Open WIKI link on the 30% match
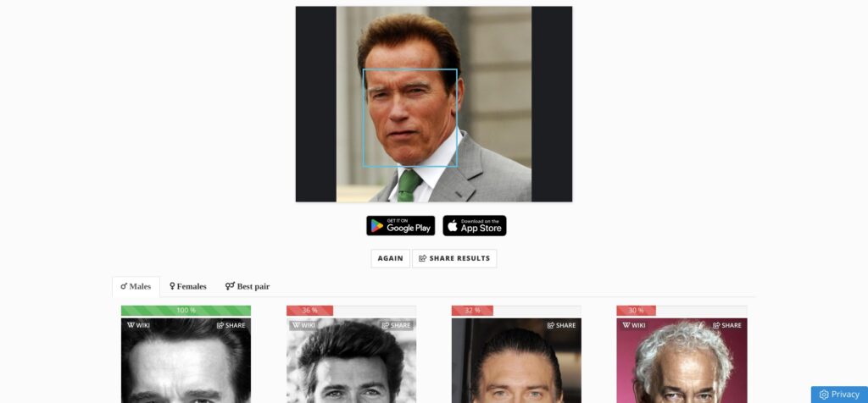This screenshot has width=868, height=403. [x=634, y=325]
